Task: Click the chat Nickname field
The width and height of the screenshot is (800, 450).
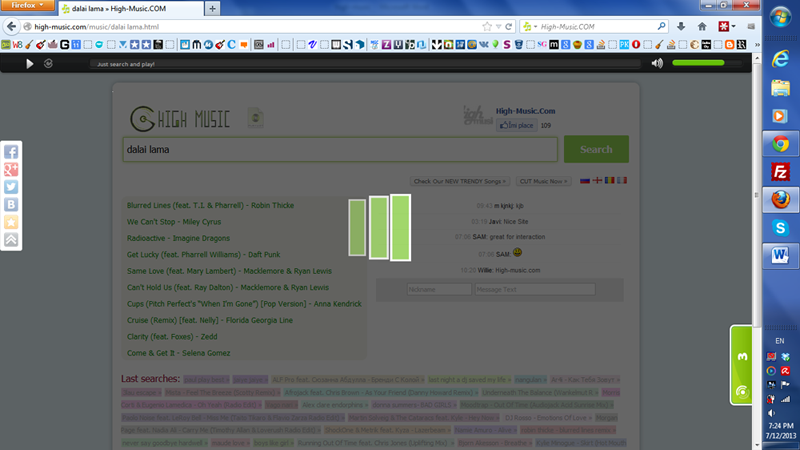Action: [x=439, y=289]
